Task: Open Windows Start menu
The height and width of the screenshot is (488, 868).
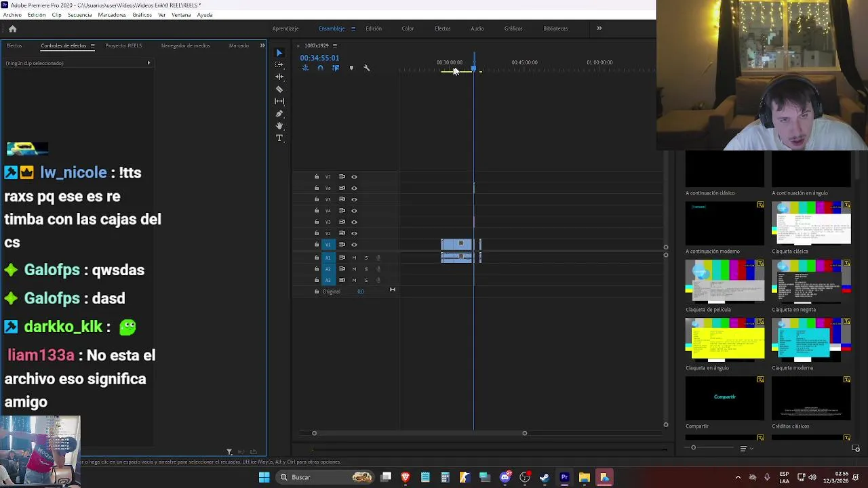Action: [x=264, y=477]
